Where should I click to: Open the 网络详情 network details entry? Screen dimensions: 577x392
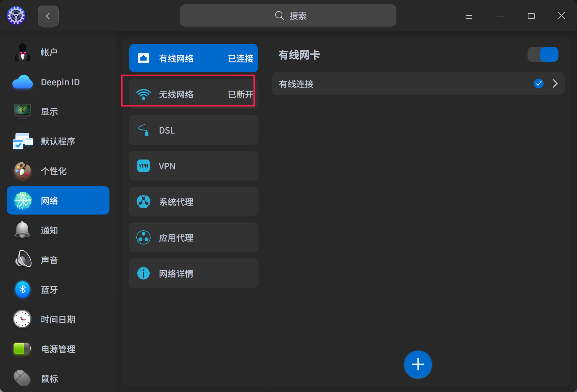[x=194, y=273]
